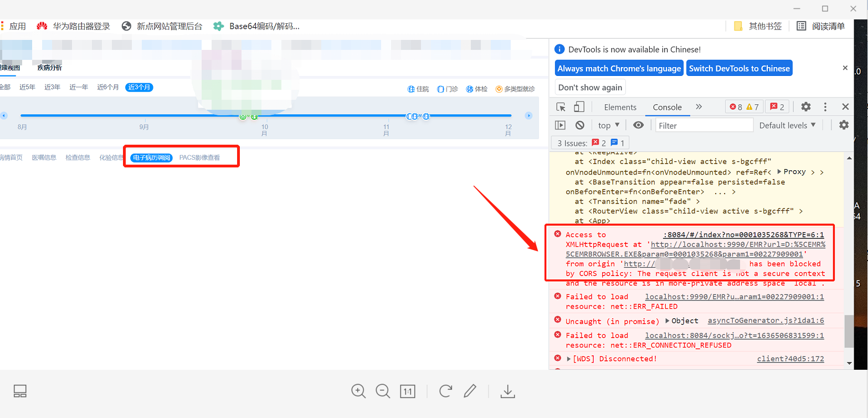Show the console sidebar panel
This screenshot has height=418, width=868.
(561, 125)
